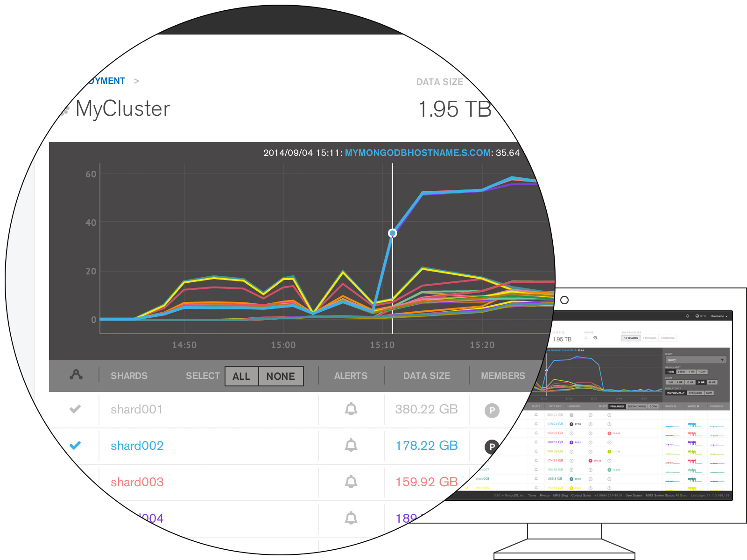
Task: Select the Secondaries members filter
Action: pyautogui.click(x=636, y=406)
